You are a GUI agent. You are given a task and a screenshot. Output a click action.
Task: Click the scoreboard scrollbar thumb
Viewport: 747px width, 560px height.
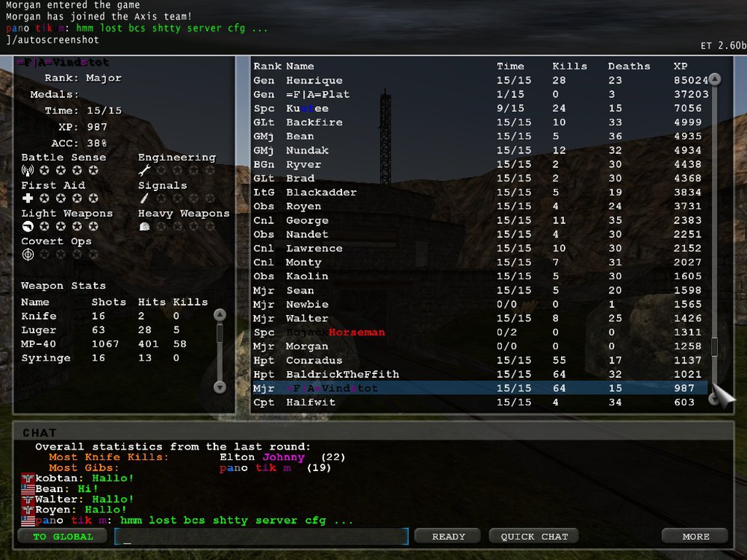(x=714, y=346)
